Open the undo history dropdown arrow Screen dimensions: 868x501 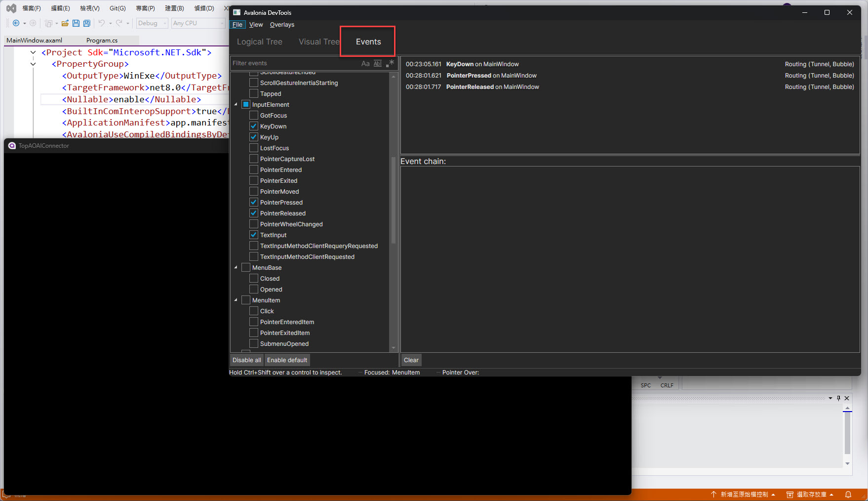pos(110,23)
